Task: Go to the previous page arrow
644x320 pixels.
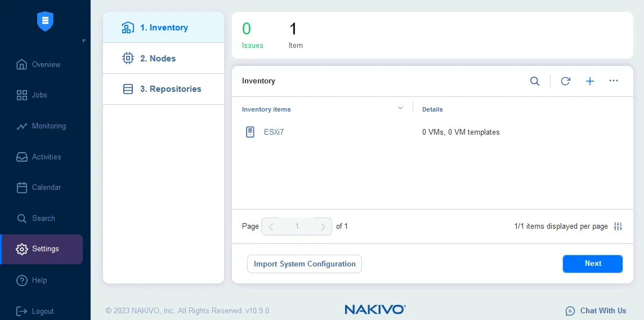Action: pos(271,226)
